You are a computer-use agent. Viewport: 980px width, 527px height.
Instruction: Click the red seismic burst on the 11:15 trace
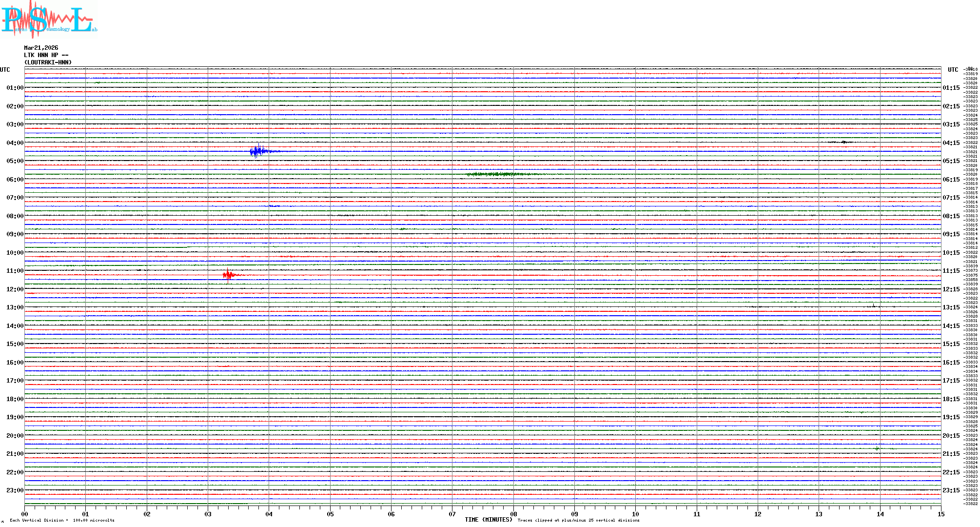point(229,275)
